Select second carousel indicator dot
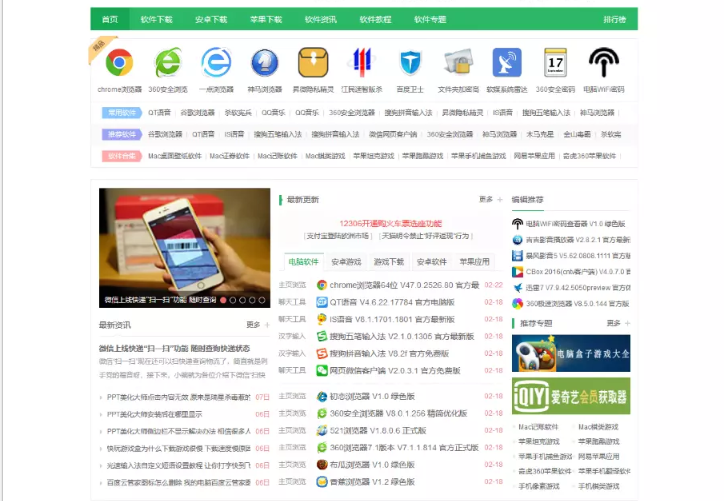 tap(233, 300)
